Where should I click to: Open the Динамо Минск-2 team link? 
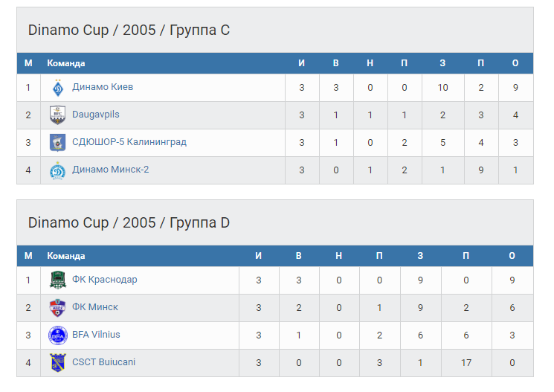pos(111,170)
